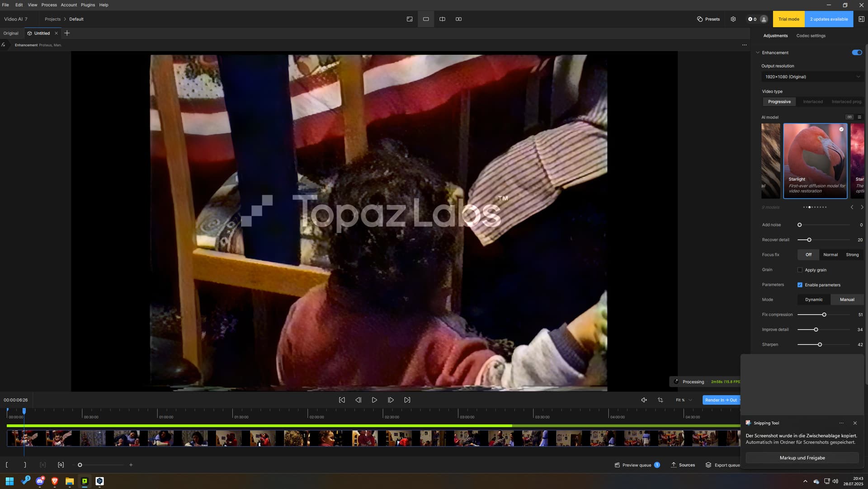This screenshot has width=868, height=489.
Task: Toggle the Enhancement switch
Action: click(857, 52)
